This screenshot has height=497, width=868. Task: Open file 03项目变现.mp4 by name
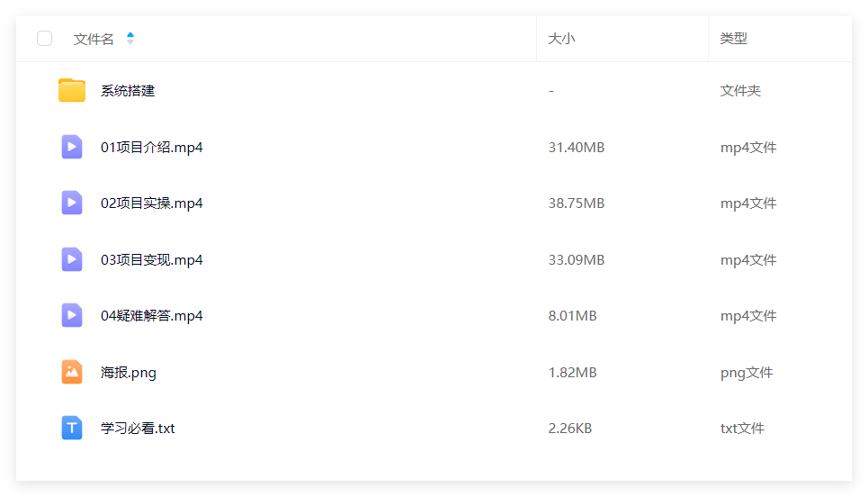click(x=152, y=260)
